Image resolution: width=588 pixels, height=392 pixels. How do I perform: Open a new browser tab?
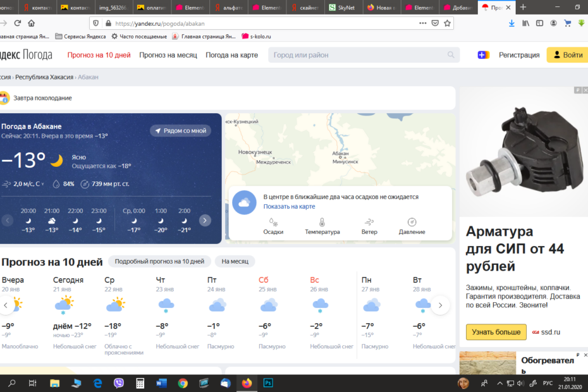[x=523, y=7]
